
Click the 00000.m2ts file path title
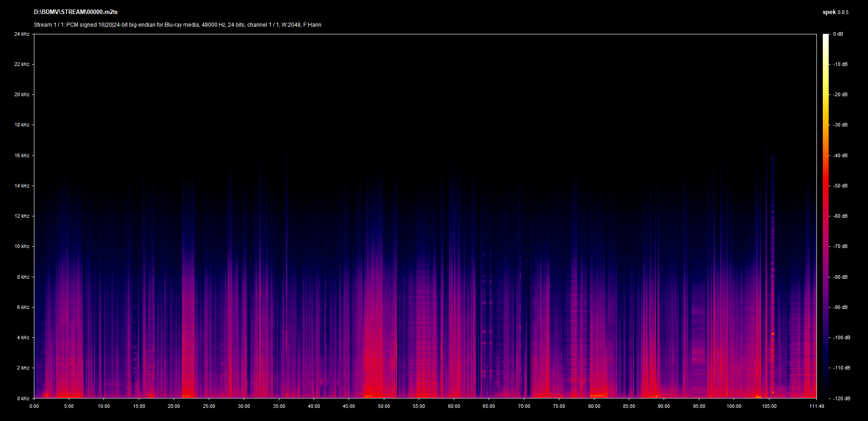pos(75,12)
